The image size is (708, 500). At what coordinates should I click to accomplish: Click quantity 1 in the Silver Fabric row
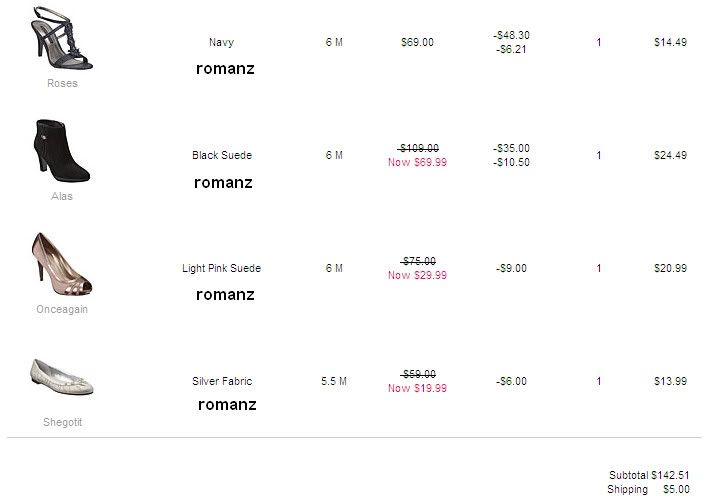(599, 381)
